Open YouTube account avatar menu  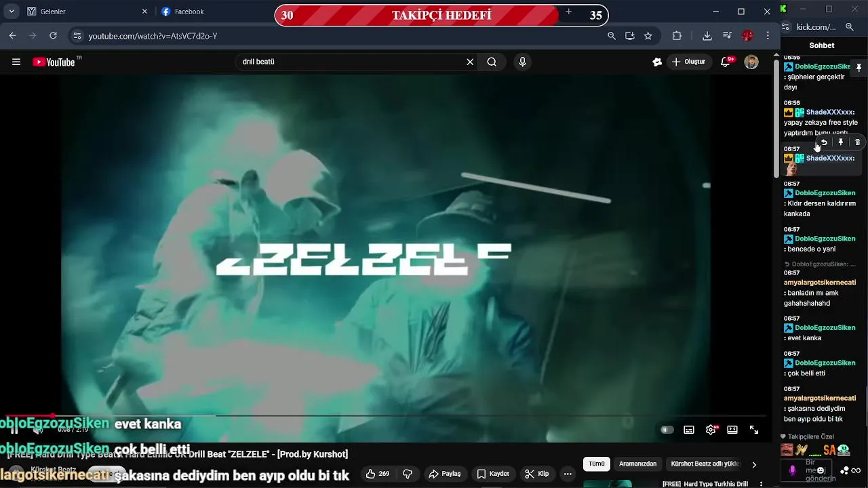pos(751,62)
